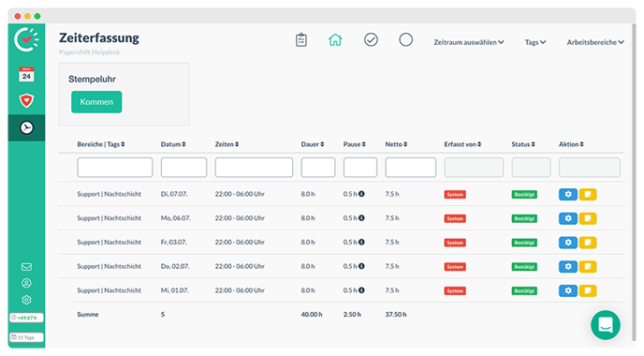The image size is (644, 356).
Task: Sort by Datum column header
Action: pyautogui.click(x=173, y=144)
